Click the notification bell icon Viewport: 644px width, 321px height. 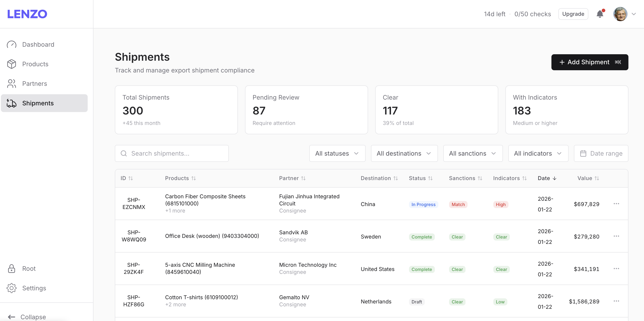click(600, 14)
